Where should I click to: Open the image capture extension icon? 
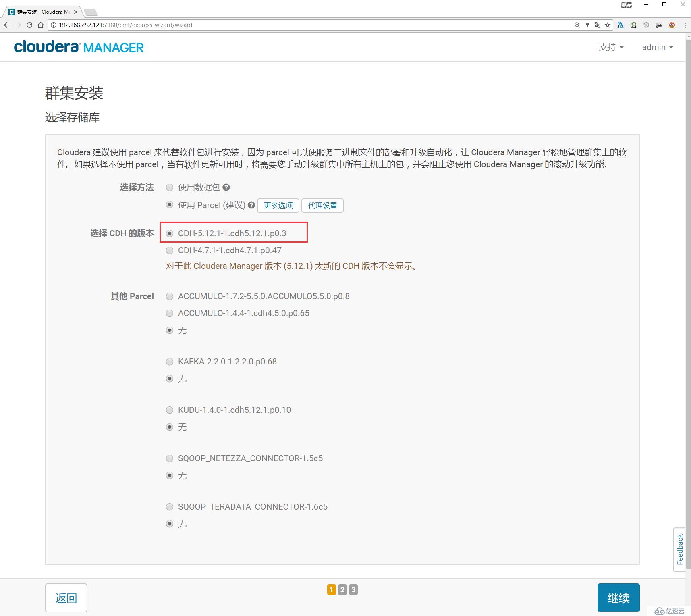pos(659,25)
